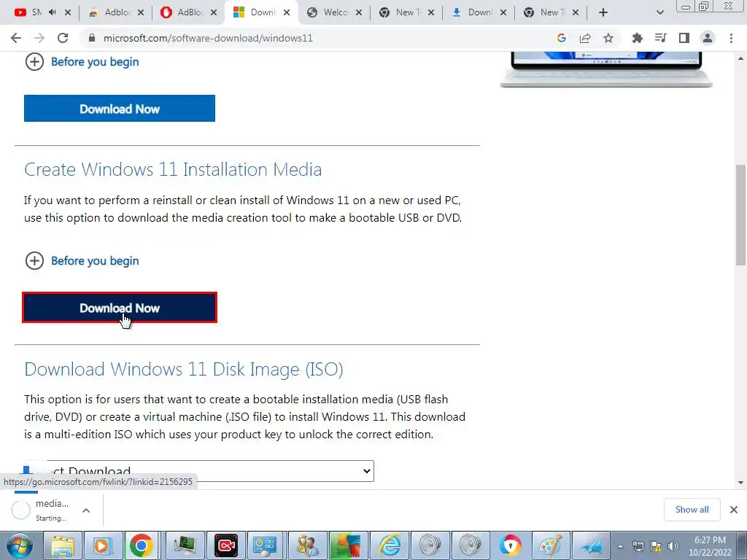Image resolution: width=747 pixels, height=560 pixels.
Task: Go back to the previous page
Action: click(16, 38)
